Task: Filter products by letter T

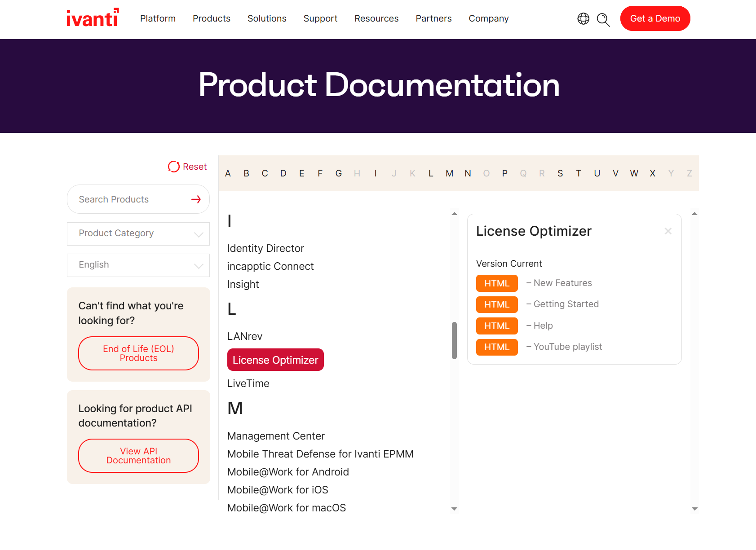Action: pos(579,173)
